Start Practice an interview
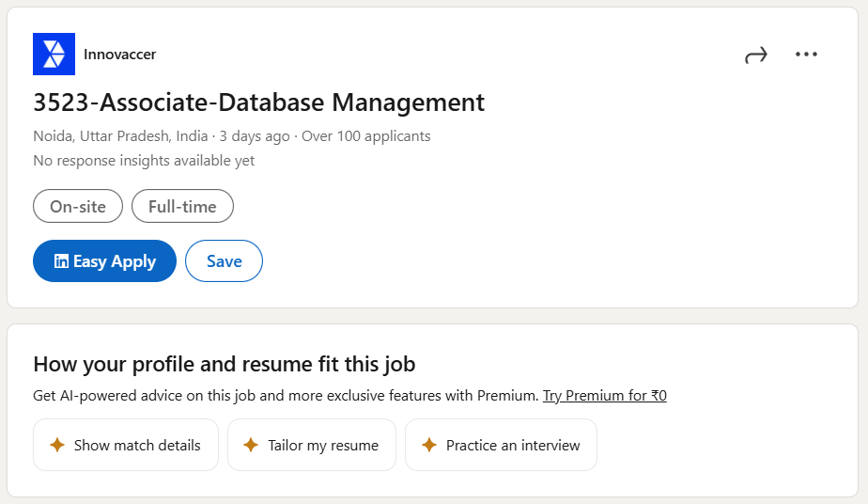The width and height of the screenshot is (868, 504). point(513,445)
